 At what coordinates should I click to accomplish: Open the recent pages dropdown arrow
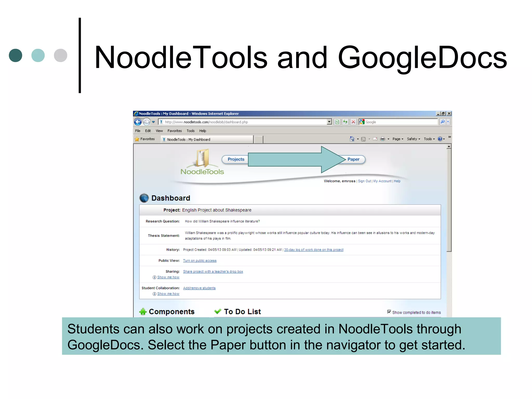tap(154, 122)
